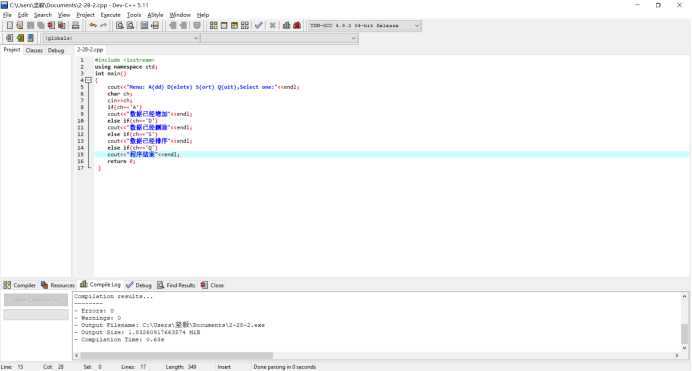Click the Goto Bookmarks icon in second toolbar
Viewport: 692px width, 371px height.
click(x=30, y=38)
